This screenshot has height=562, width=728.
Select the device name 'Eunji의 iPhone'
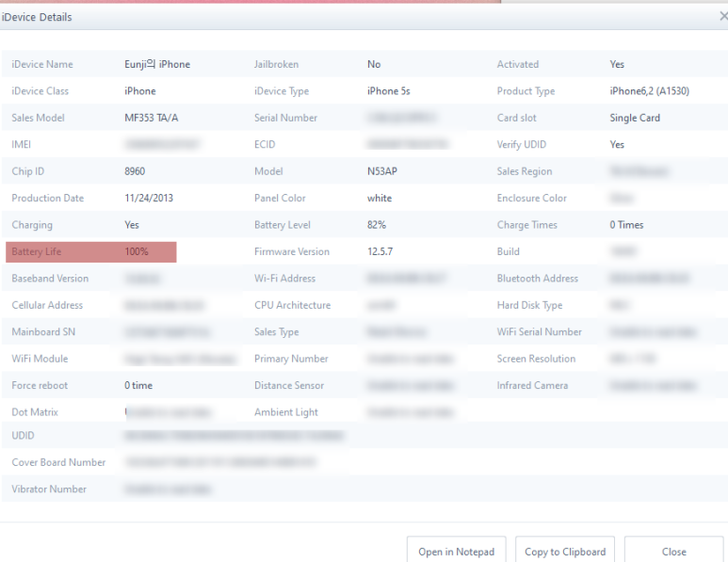(157, 64)
